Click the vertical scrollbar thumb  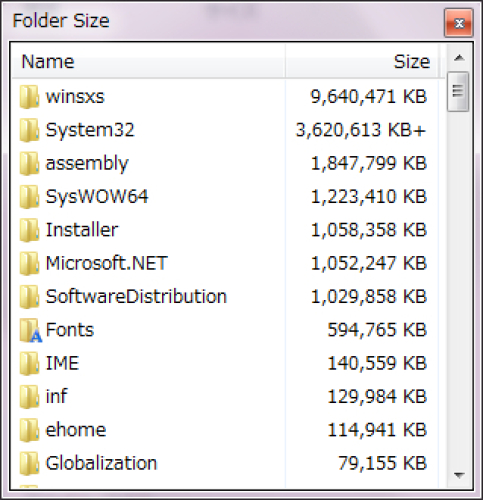coord(458,91)
